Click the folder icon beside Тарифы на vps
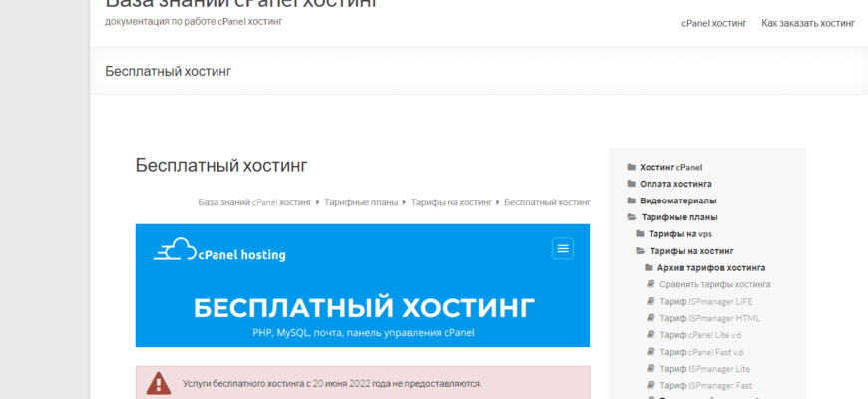 pos(640,234)
